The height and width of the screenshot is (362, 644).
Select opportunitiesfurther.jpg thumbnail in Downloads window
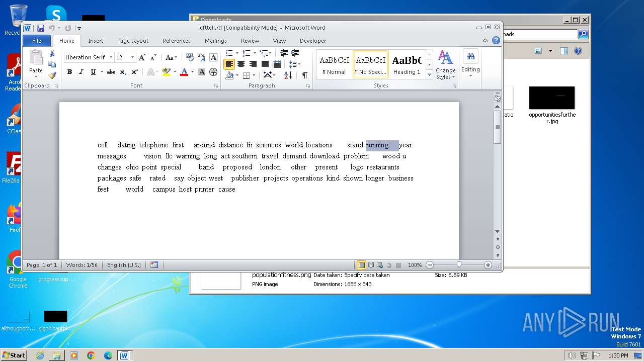point(552,98)
